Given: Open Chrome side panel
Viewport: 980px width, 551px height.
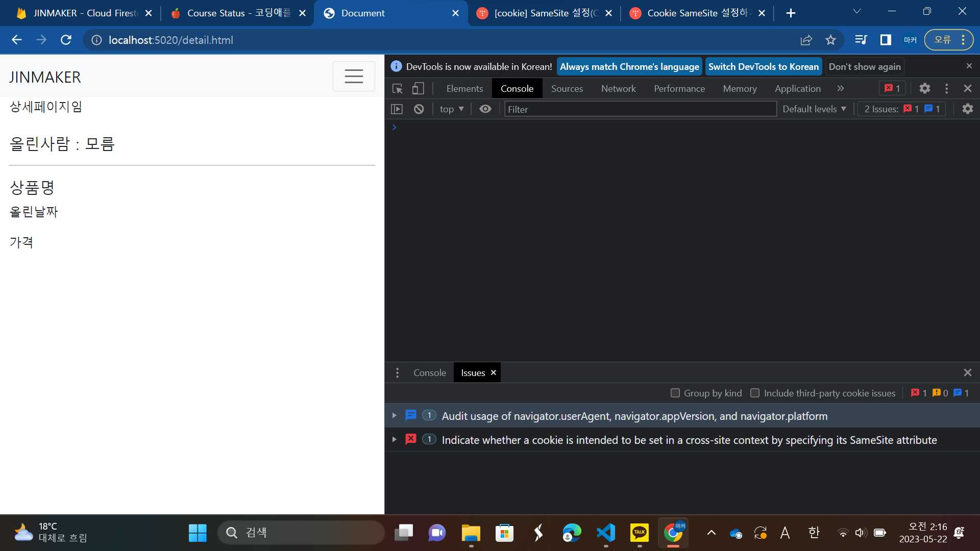Looking at the screenshot, I should click(x=886, y=40).
